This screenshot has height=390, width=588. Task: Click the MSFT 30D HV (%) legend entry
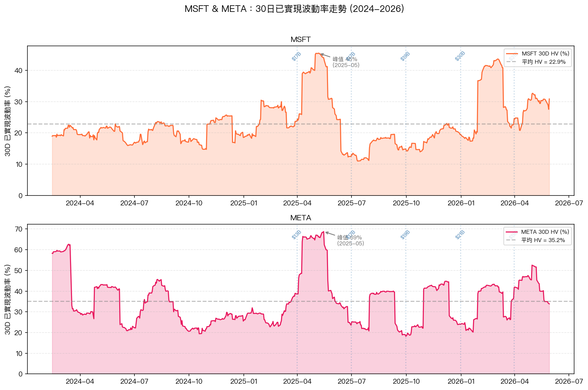point(545,53)
